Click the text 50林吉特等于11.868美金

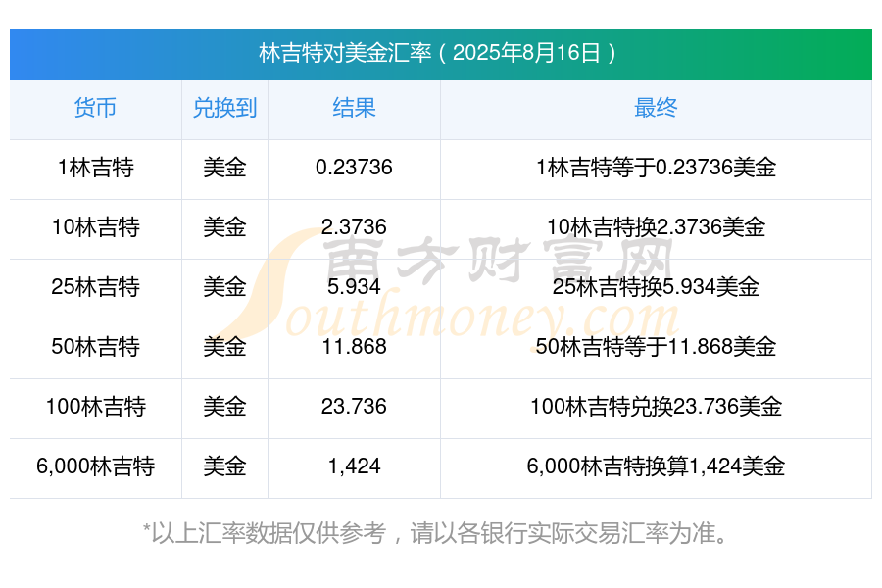click(x=656, y=347)
